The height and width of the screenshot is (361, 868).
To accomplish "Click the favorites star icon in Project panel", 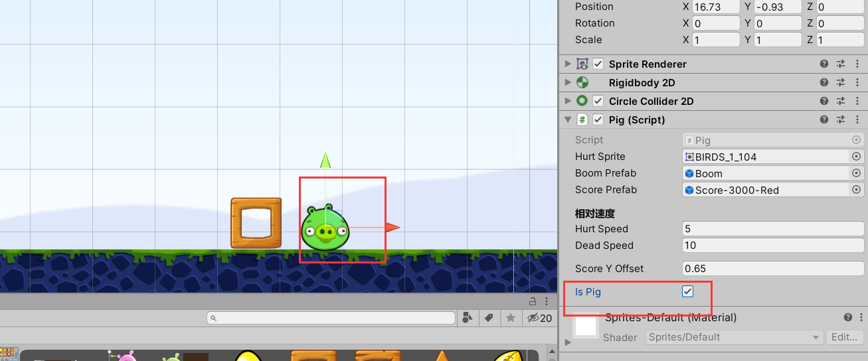I will 511,318.
